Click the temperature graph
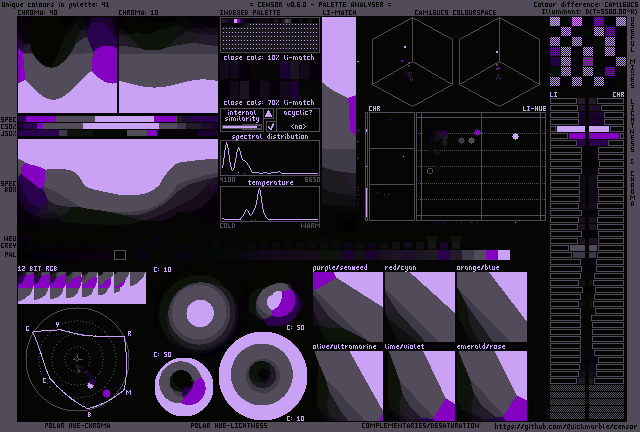Screen dimensions: 640x432 point(270,203)
